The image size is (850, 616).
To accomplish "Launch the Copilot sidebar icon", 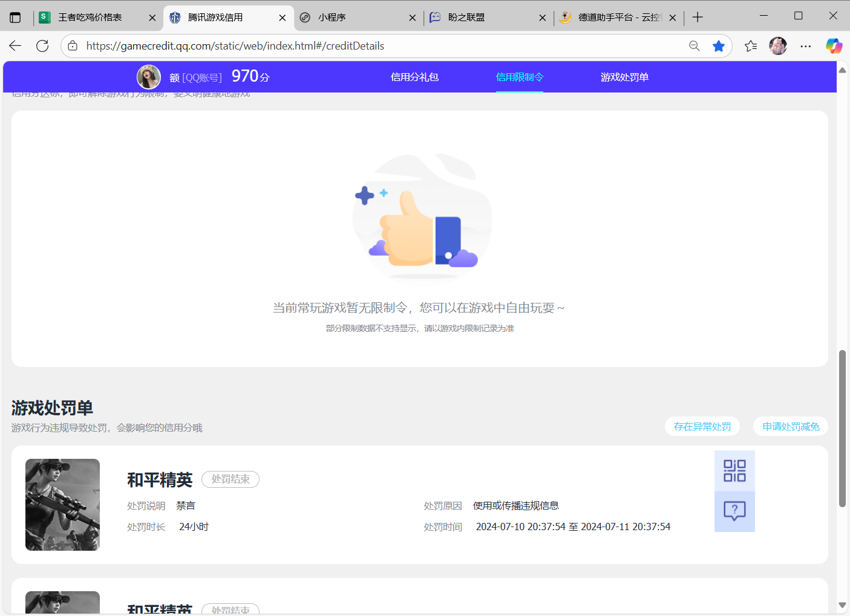I will click(834, 46).
